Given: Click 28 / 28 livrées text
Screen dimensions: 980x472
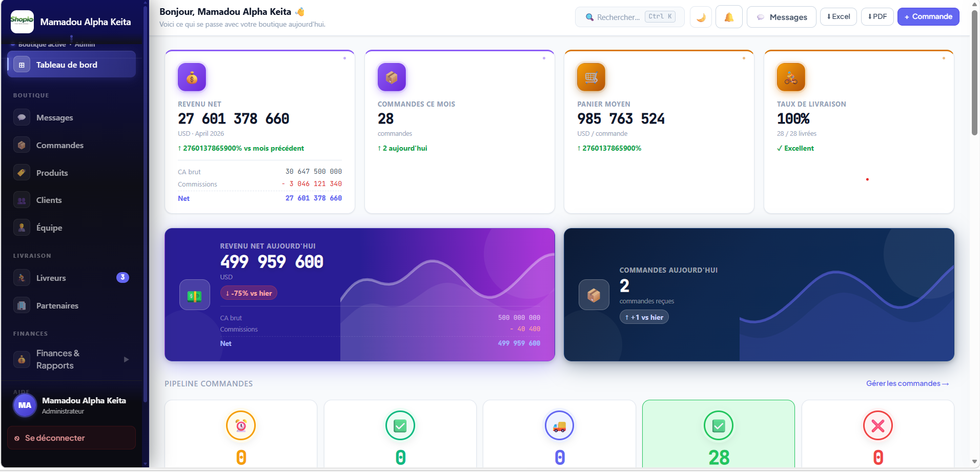Looking at the screenshot, I should tap(797, 133).
